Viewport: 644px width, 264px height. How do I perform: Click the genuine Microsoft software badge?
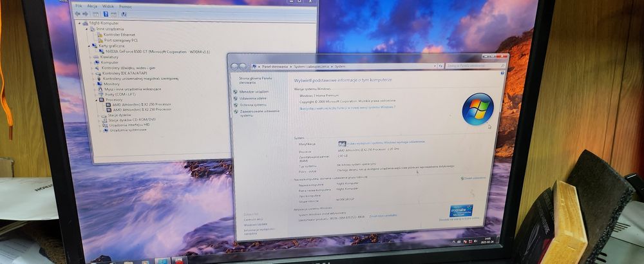461,210
